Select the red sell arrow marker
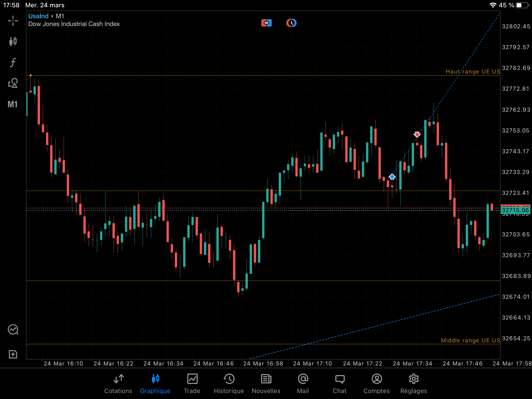Image resolution: width=532 pixels, height=399 pixels. pyautogui.click(x=417, y=134)
